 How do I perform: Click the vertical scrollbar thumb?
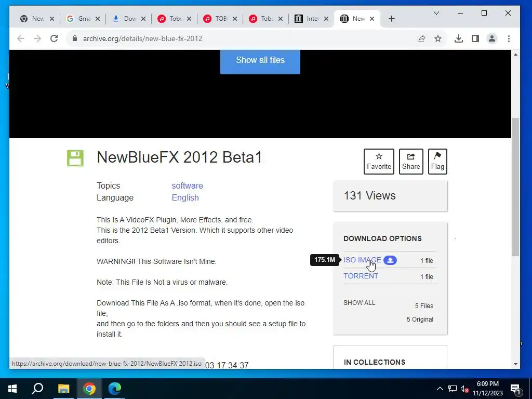tap(516, 187)
